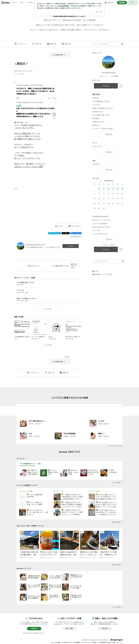Open 画像一覧 tab in top navigation
The image size is (139, 644).
click(x=52, y=44)
